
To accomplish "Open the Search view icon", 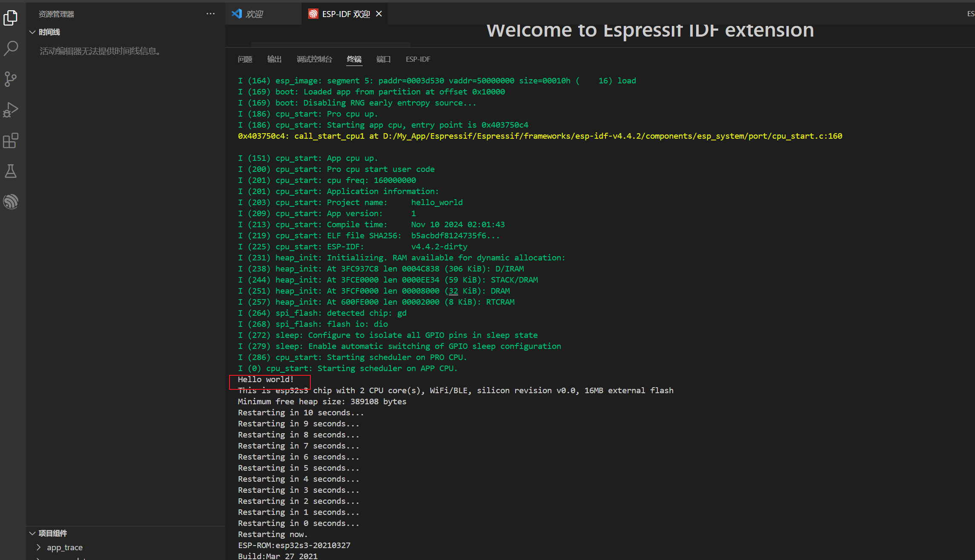I will click(11, 48).
